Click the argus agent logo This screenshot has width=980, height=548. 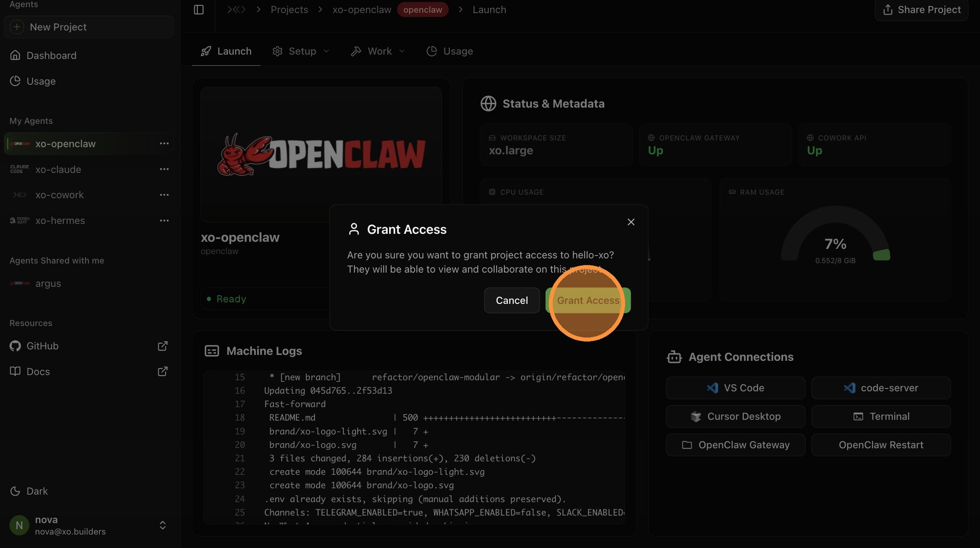point(19,283)
